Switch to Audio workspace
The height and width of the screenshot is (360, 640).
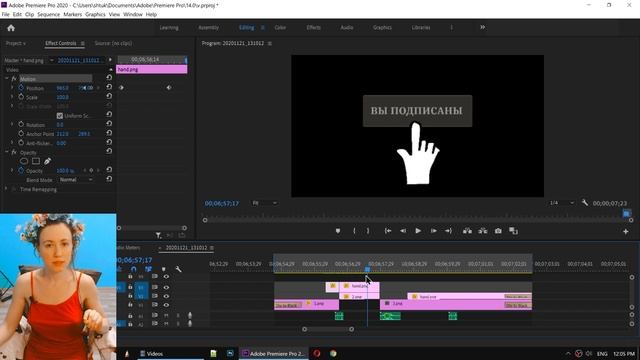point(347,27)
